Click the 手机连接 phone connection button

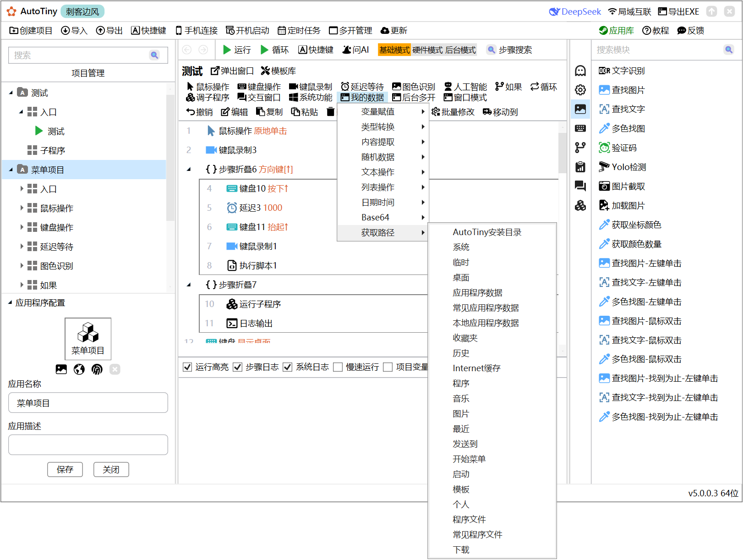tap(197, 31)
